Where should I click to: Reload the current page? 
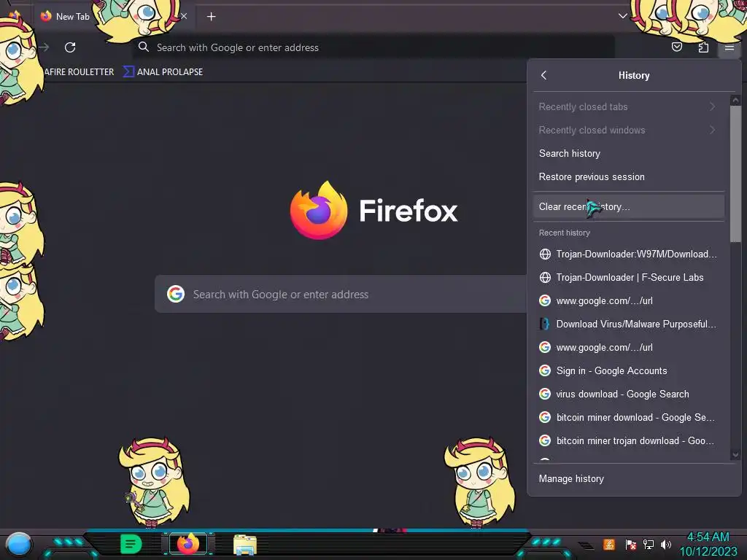point(70,47)
